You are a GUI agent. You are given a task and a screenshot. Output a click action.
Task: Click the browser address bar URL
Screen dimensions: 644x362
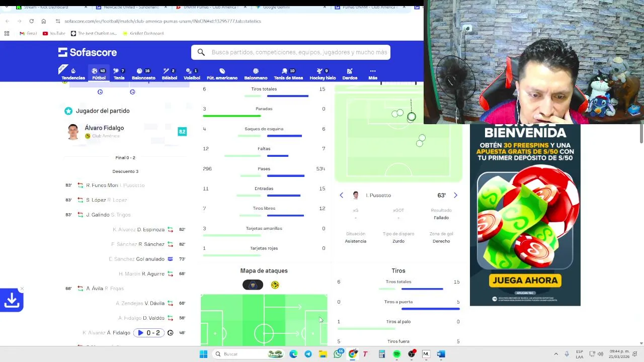click(x=163, y=21)
